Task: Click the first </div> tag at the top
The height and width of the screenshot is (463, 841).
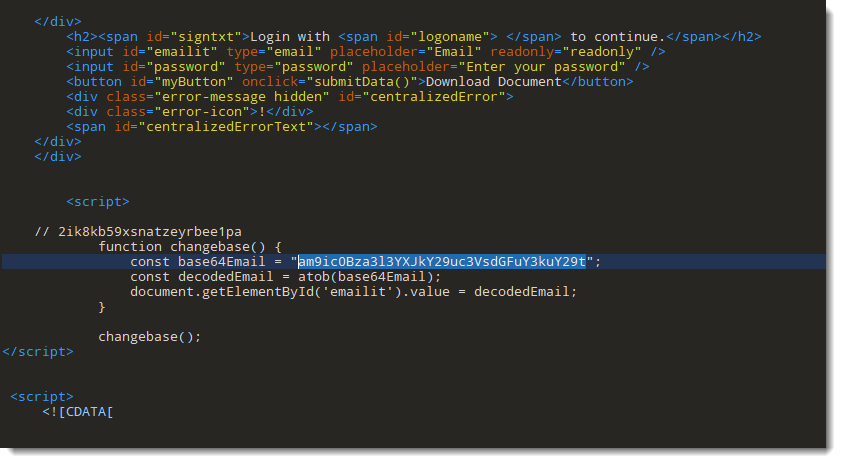Action: [57, 21]
